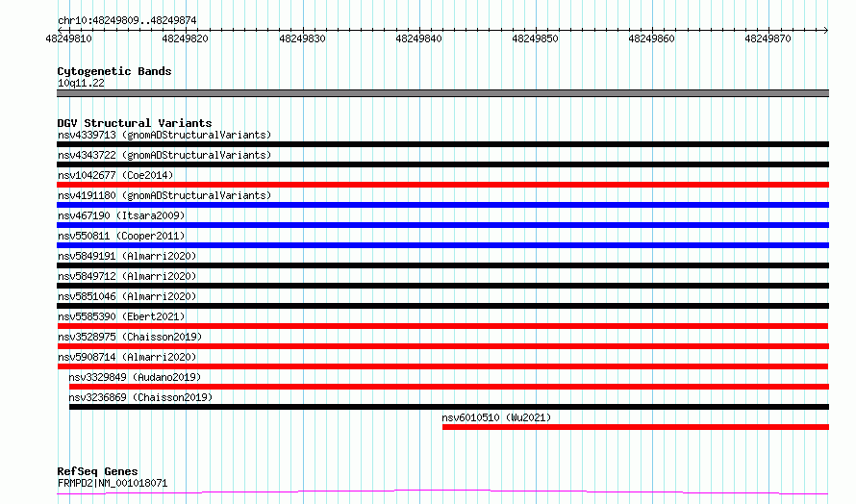Click the red bar under nsv1042677
The width and height of the screenshot is (856, 504).
coord(442,185)
